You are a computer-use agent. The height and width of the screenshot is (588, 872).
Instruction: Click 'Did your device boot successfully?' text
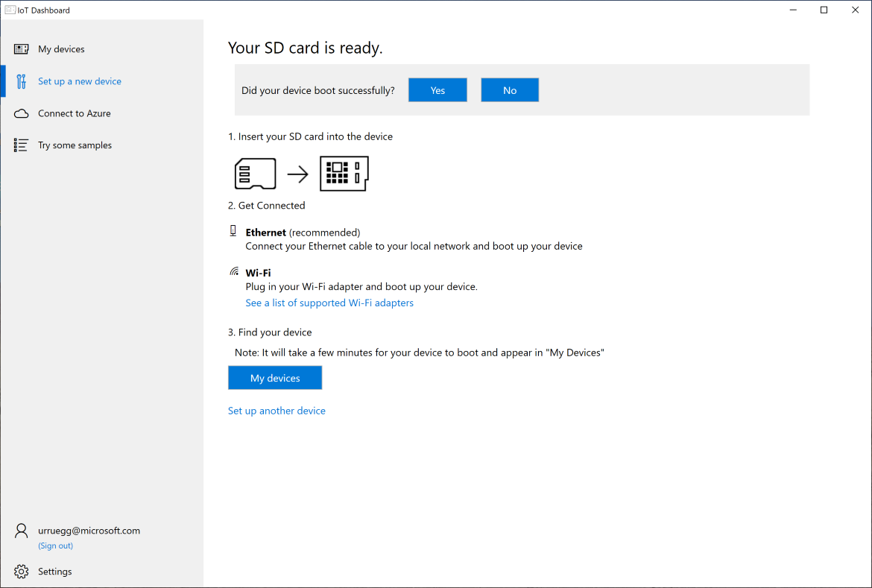tap(318, 90)
